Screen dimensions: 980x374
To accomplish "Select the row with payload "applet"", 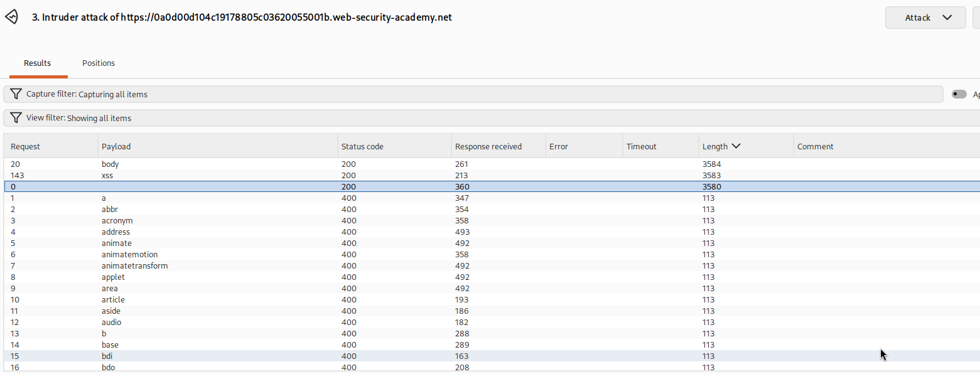I will click(x=492, y=277).
